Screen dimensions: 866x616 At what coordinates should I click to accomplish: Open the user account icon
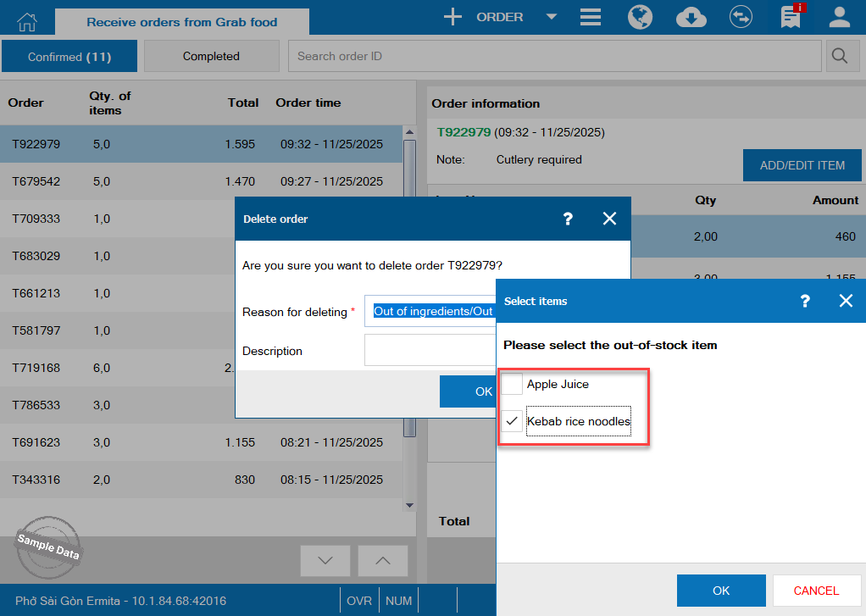840,17
